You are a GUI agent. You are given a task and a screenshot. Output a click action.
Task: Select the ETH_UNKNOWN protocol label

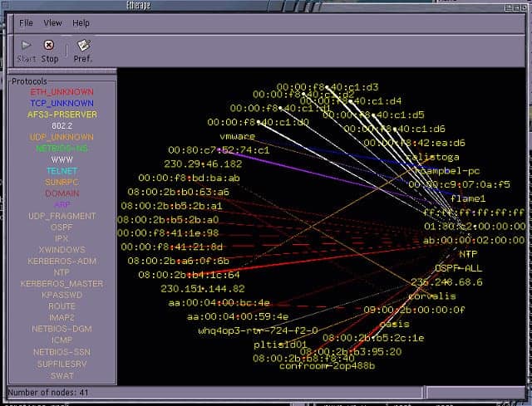pos(62,92)
